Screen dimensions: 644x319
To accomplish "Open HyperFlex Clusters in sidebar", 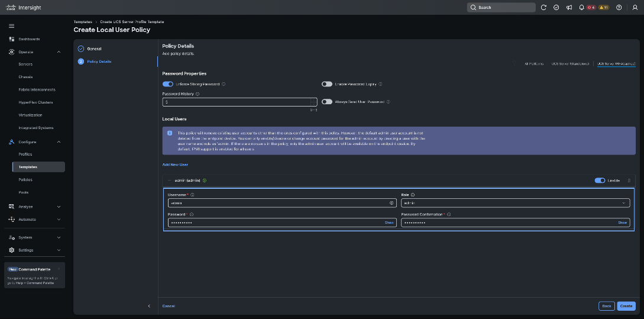I will [x=35, y=102].
